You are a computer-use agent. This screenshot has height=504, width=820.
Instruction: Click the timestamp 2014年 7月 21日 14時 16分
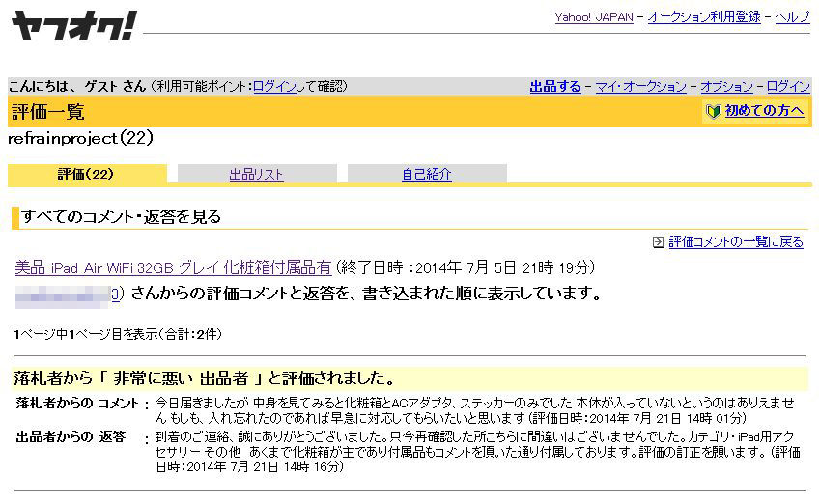(263, 467)
